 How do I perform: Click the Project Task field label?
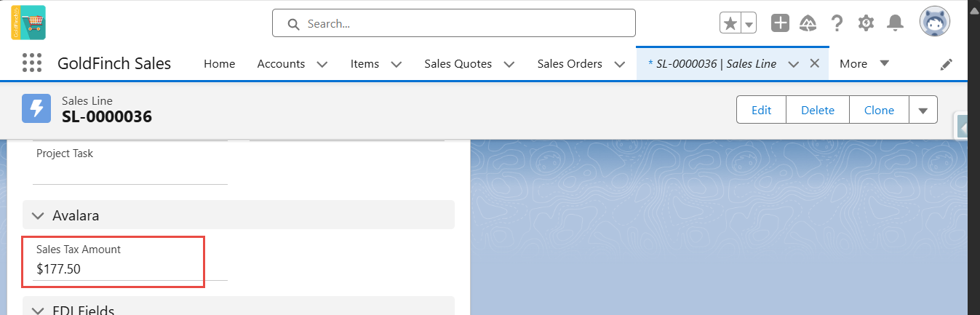[65, 153]
